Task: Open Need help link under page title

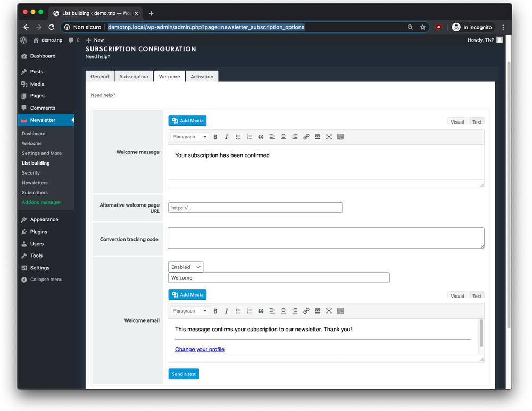Action: (x=98, y=57)
